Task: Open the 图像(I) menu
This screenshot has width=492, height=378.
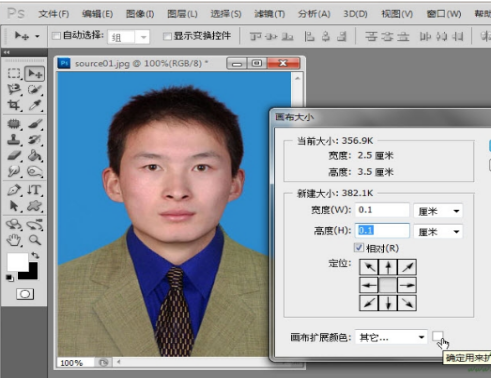Action: [140, 14]
